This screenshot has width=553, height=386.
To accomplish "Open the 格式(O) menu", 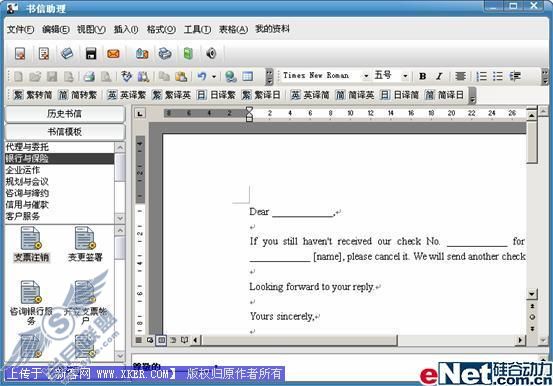I will pos(161,29).
